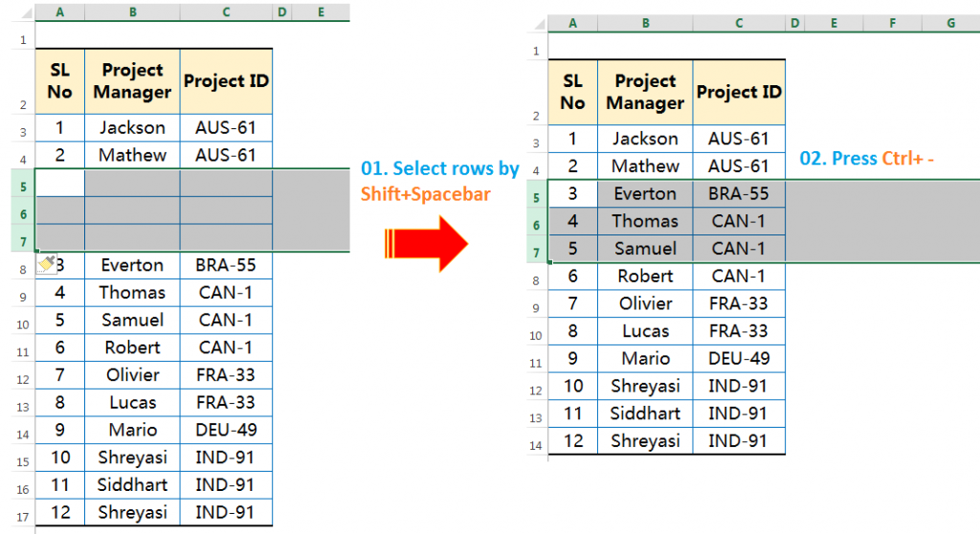Click highlighted row header 5 in left sheet
Image resolution: width=980 pixels, height=534 pixels.
coord(23,183)
